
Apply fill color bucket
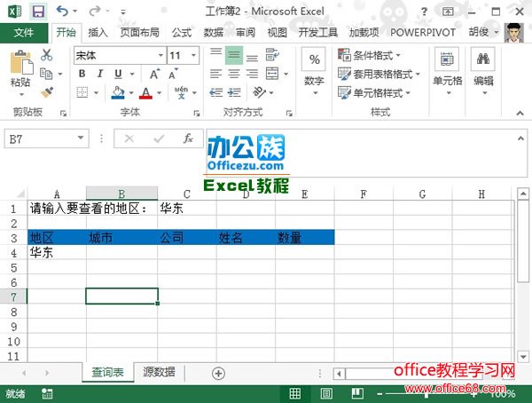point(118,92)
